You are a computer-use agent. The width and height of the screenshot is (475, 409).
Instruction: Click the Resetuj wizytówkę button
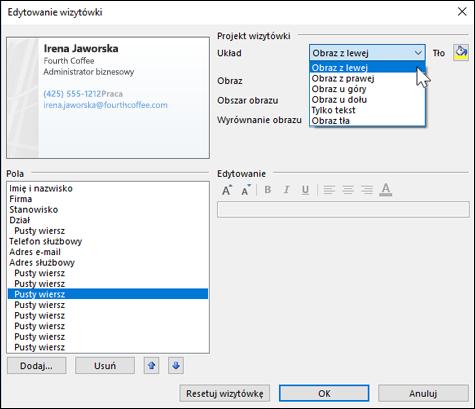click(225, 393)
